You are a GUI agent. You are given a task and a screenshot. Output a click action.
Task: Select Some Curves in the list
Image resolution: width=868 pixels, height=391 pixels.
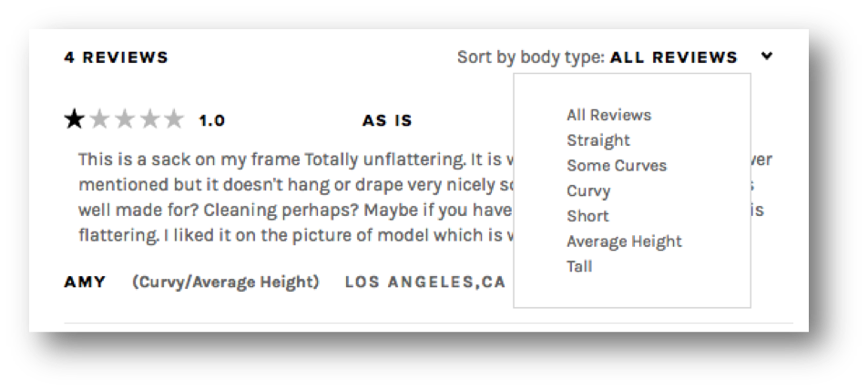click(617, 166)
